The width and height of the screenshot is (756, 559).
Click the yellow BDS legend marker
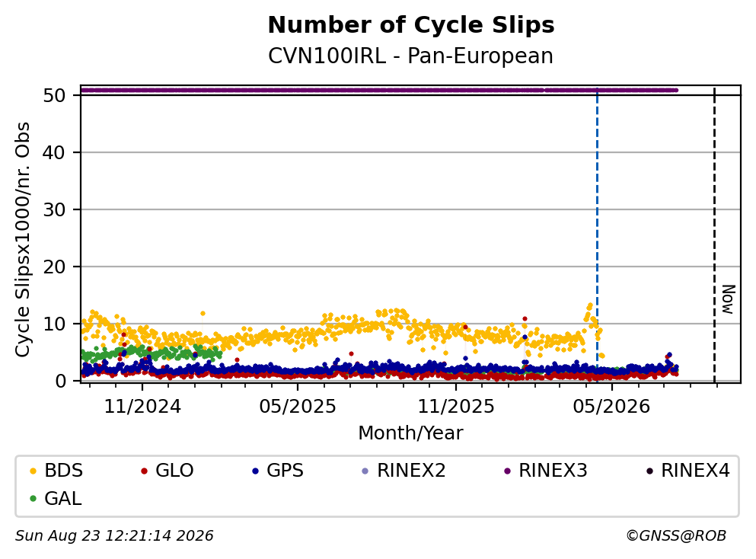click(33, 471)
